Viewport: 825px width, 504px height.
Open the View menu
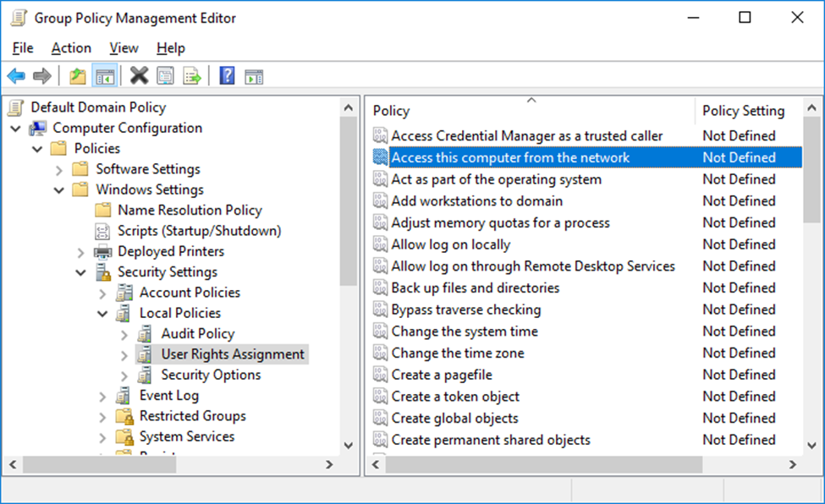pos(124,48)
